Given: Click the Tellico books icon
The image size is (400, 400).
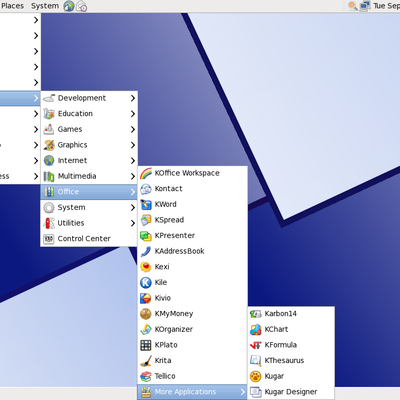Looking at the screenshot, I should (x=146, y=376).
